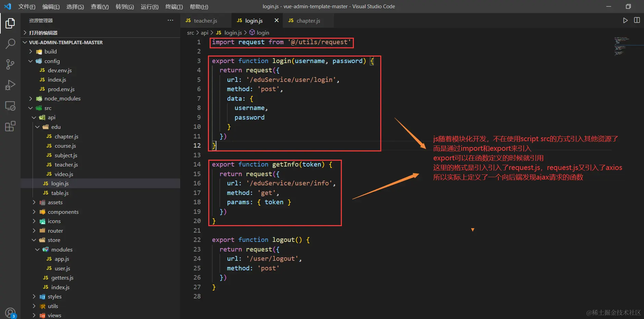The height and width of the screenshot is (319, 644).
Task: Open video.js in the file tree
Action: pos(100,174)
